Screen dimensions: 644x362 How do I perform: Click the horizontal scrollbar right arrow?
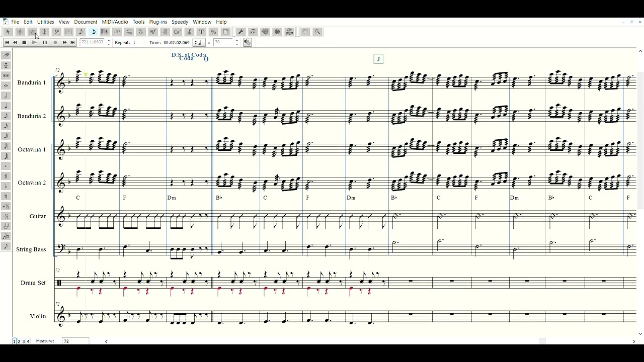[633, 341]
